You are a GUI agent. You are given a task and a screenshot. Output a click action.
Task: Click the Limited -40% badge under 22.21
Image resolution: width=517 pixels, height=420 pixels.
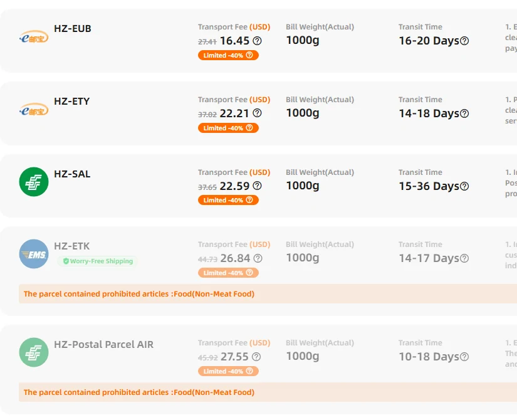point(228,128)
